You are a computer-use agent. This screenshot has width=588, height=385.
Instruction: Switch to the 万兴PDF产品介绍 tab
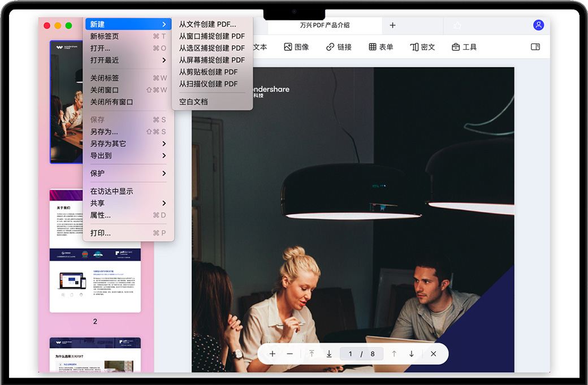(x=325, y=25)
